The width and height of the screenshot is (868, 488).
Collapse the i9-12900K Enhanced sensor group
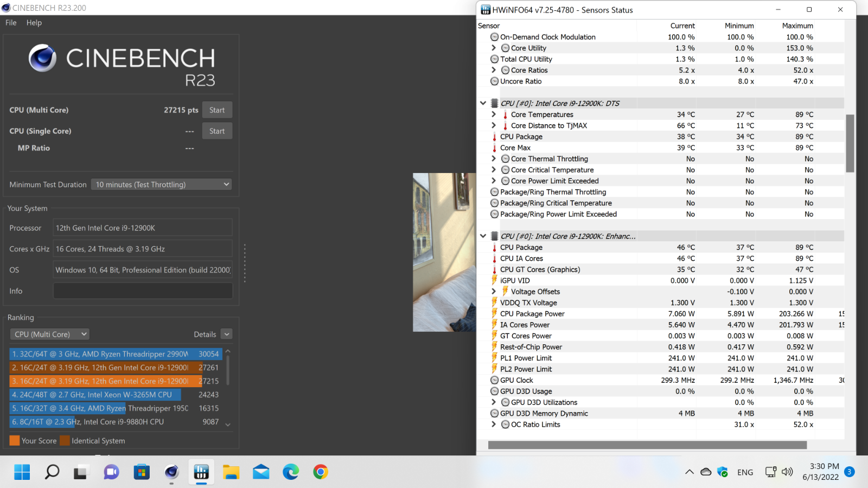pyautogui.click(x=483, y=236)
